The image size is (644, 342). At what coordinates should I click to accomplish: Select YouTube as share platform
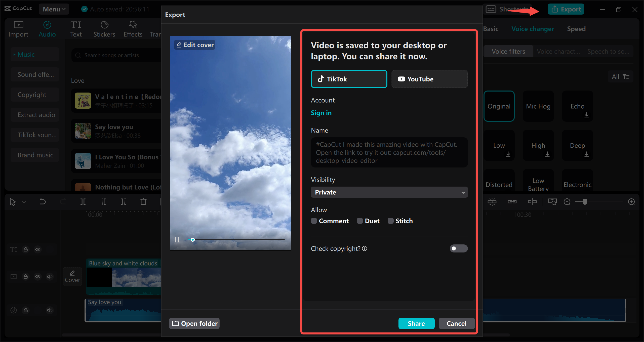[x=429, y=79]
